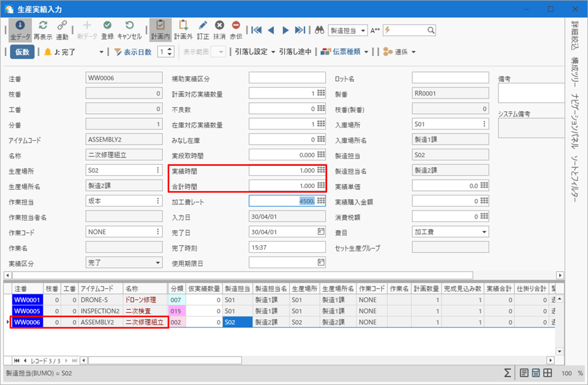Click the 抹消 delete icon
The height and width of the screenshot is (385, 588).
coord(219,29)
